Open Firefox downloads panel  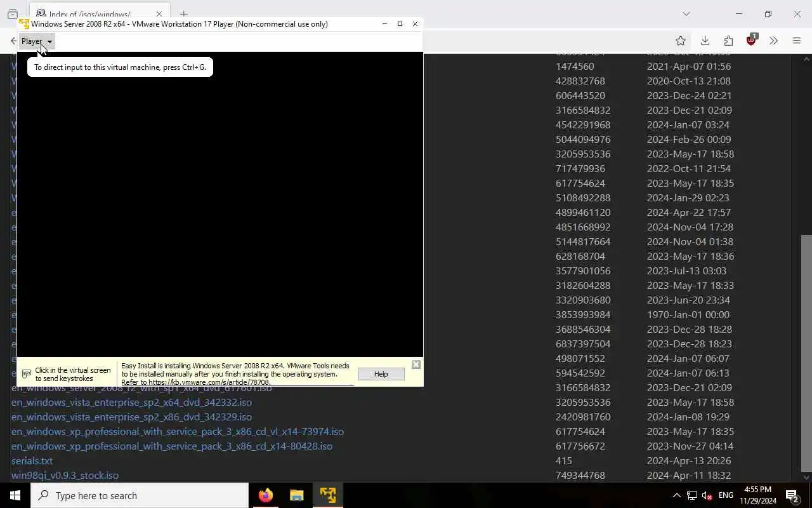(705, 41)
